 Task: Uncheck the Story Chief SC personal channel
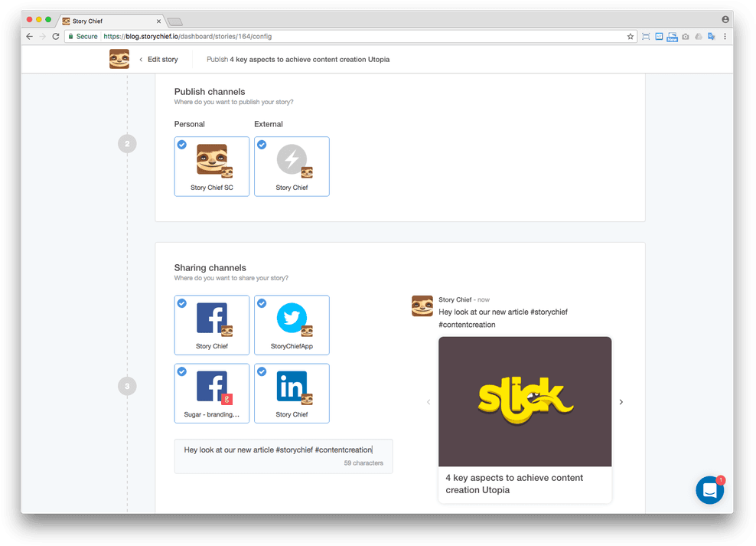coord(182,145)
